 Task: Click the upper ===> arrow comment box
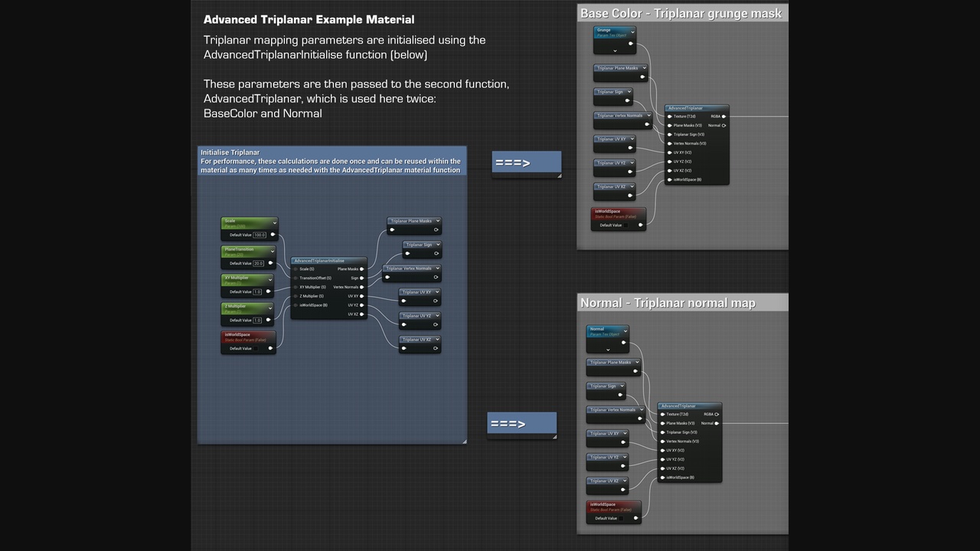point(526,162)
